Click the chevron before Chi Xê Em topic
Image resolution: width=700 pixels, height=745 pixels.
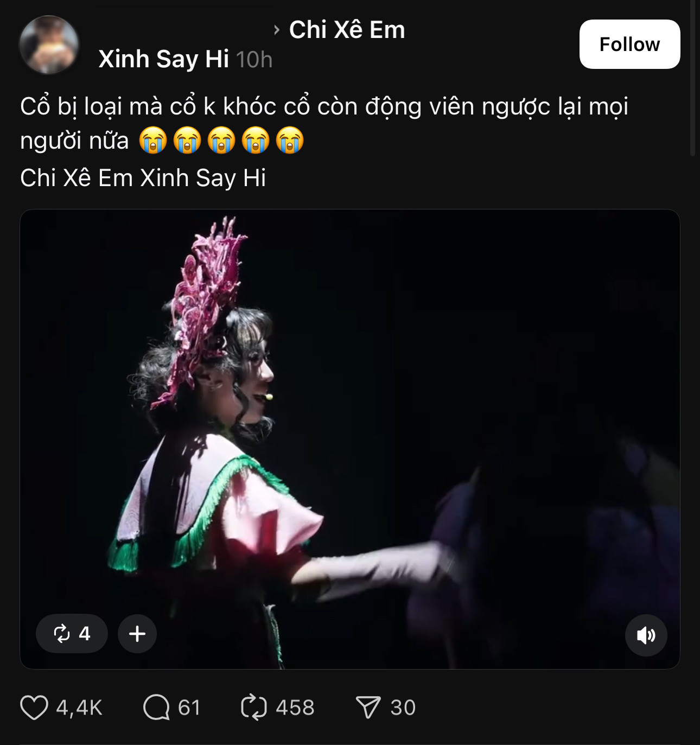pos(277,30)
